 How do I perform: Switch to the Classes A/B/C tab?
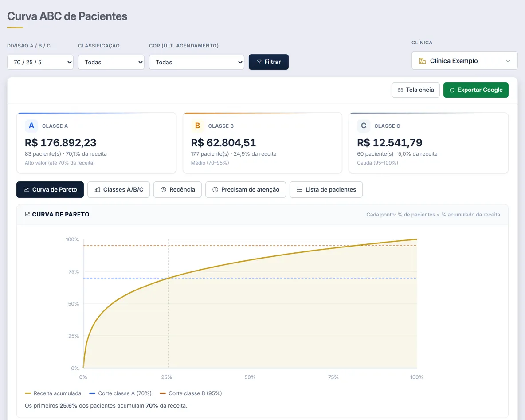click(x=118, y=189)
